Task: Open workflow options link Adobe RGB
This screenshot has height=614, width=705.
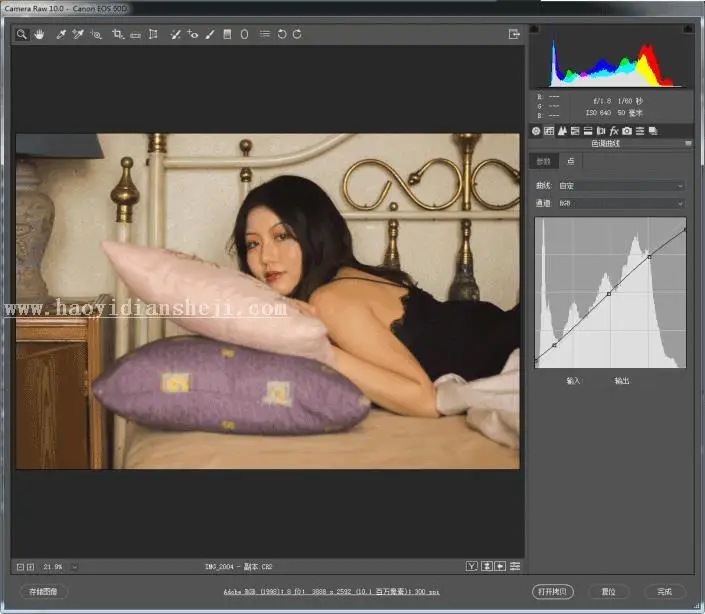Action: pyautogui.click(x=331, y=592)
